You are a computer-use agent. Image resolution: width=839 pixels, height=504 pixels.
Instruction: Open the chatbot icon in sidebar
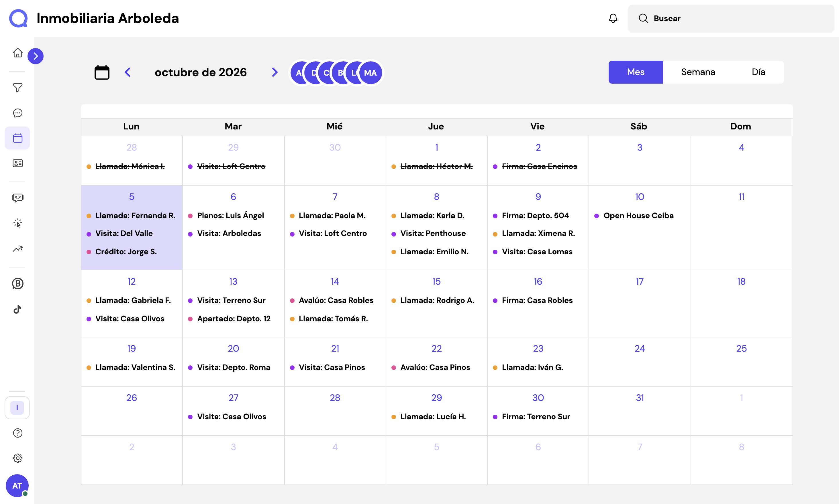(x=18, y=198)
